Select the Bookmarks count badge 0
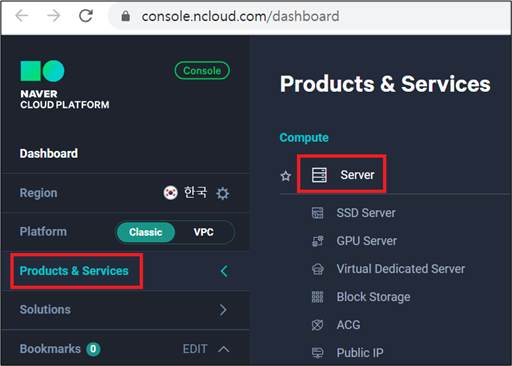Screen dimensions: 512x366 pos(93,349)
